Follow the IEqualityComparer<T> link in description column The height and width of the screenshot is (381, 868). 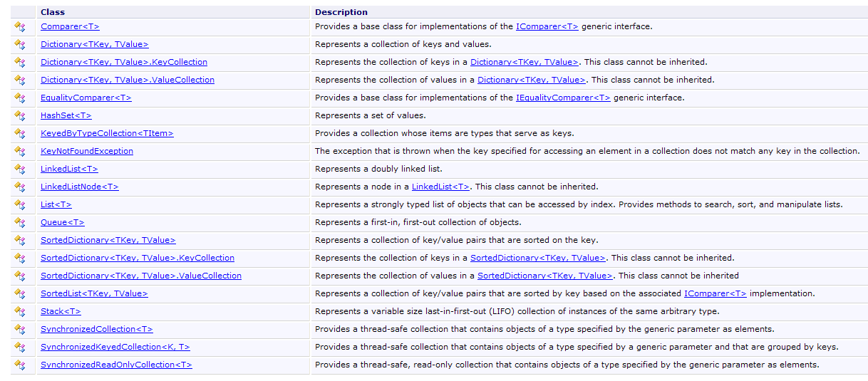(563, 98)
